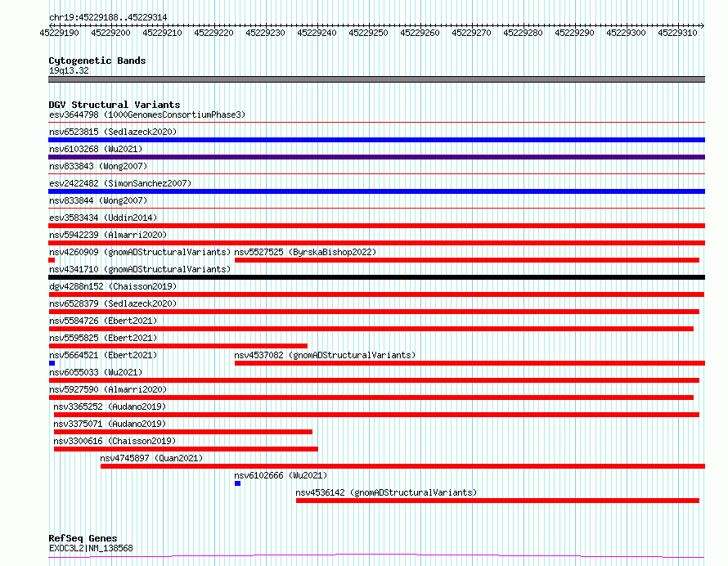Select the red nsv4745897 variant bar
728x566 pixels.
402,466
